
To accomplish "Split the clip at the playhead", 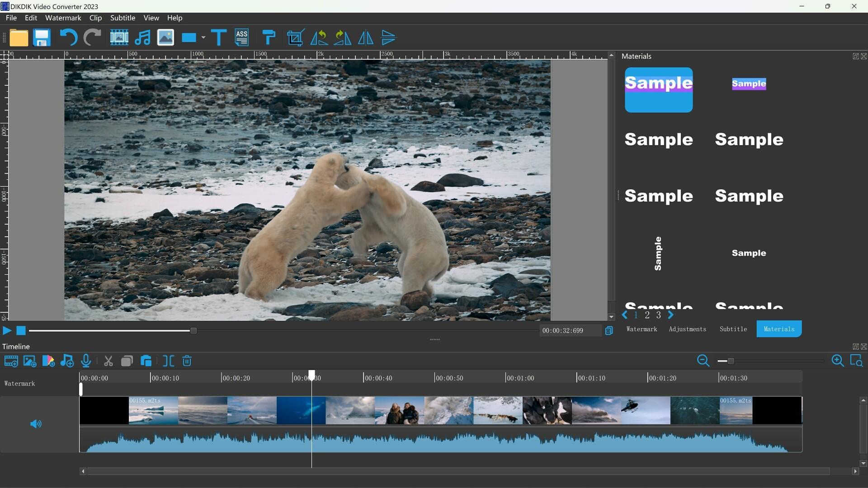I will click(x=168, y=361).
